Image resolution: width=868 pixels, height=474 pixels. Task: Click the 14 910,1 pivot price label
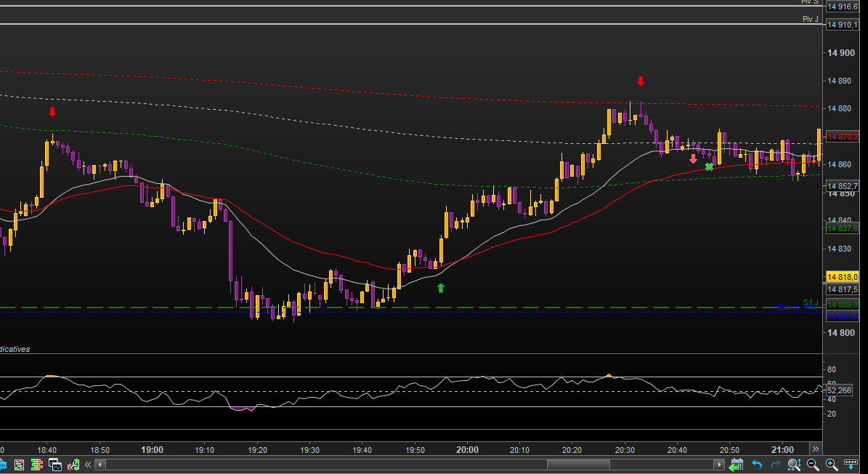click(842, 25)
